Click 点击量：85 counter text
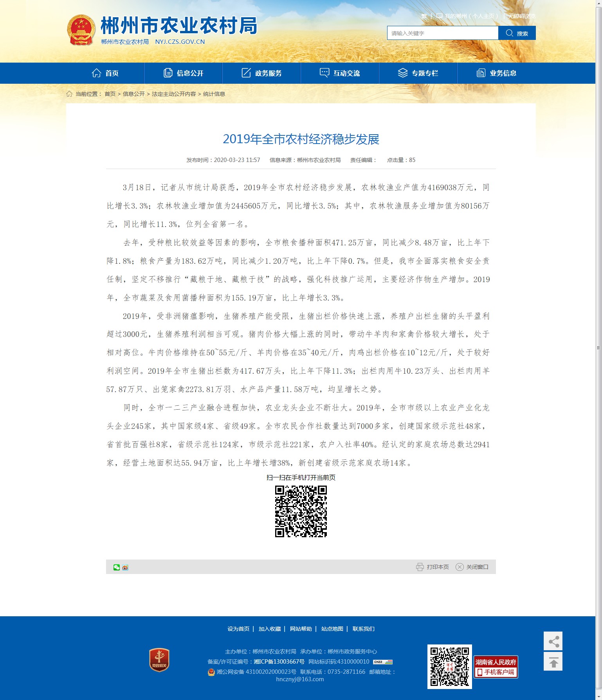Image resolution: width=602 pixels, height=700 pixels. [x=401, y=160]
